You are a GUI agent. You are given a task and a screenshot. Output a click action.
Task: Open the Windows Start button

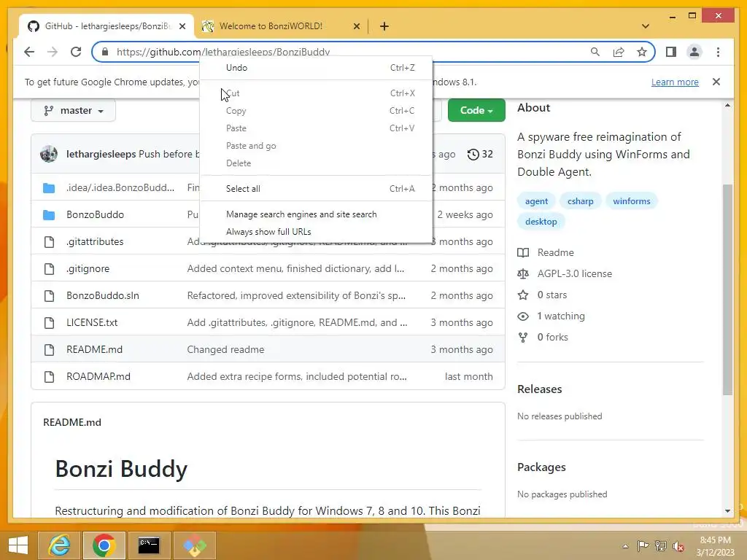pos(18,545)
